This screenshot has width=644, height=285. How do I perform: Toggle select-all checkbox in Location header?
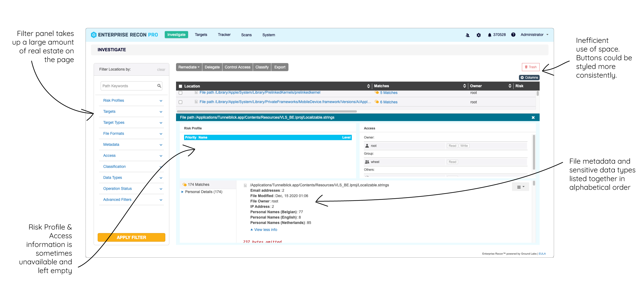tap(180, 86)
